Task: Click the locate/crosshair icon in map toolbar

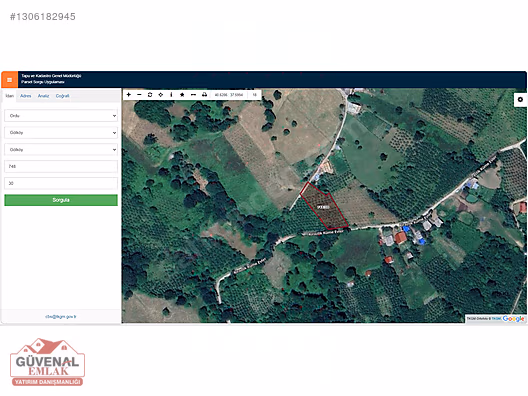Action: pyautogui.click(x=161, y=95)
